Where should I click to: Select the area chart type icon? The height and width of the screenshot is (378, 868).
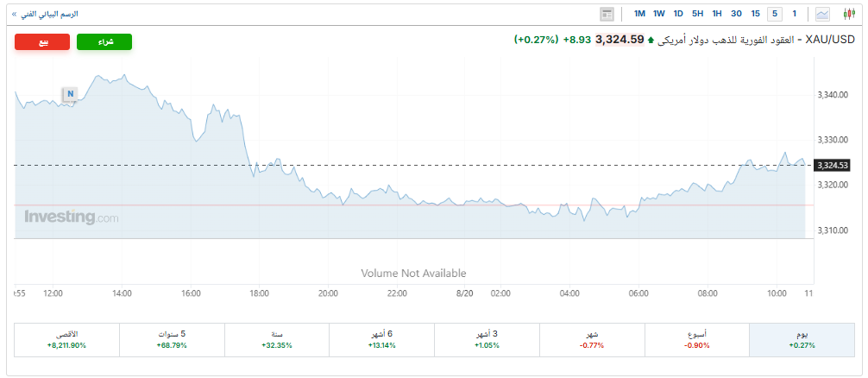(822, 14)
